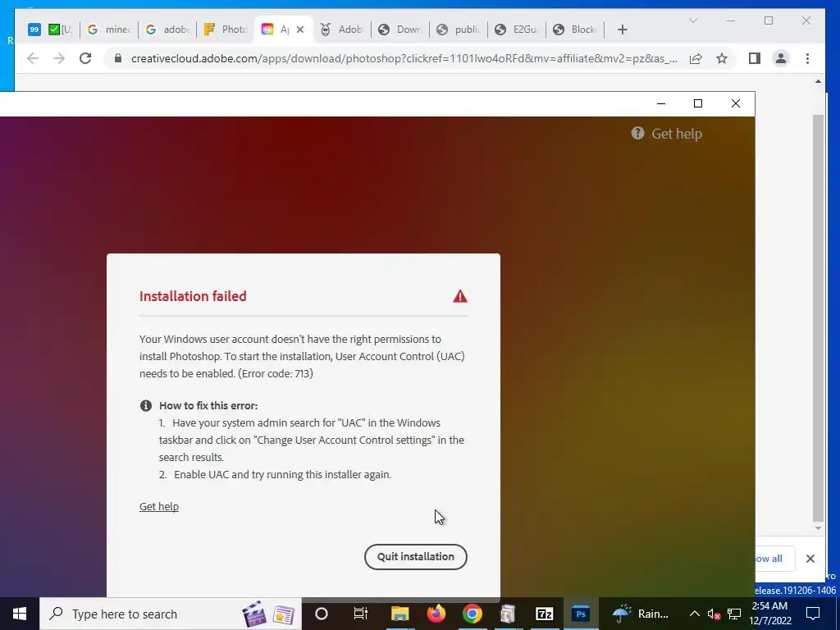The height and width of the screenshot is (630, 840).
Task: Switch to the 'E2Gu' tab
Action: point(517,30)
